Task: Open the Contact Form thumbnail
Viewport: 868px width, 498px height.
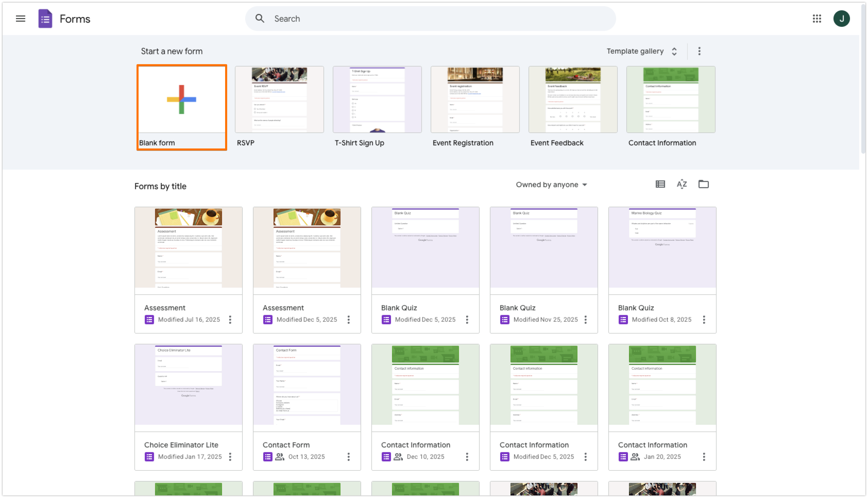Action: tap(307, 387)
